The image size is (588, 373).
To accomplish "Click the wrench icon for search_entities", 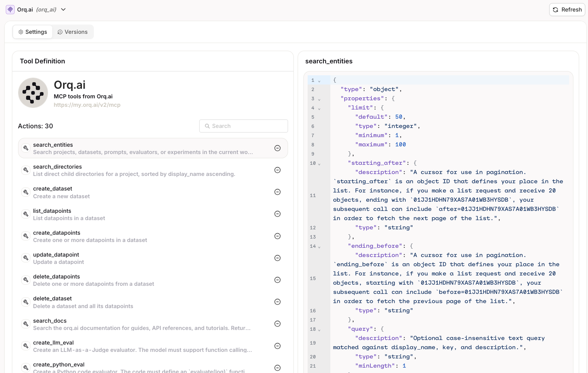I will point(26,148).
